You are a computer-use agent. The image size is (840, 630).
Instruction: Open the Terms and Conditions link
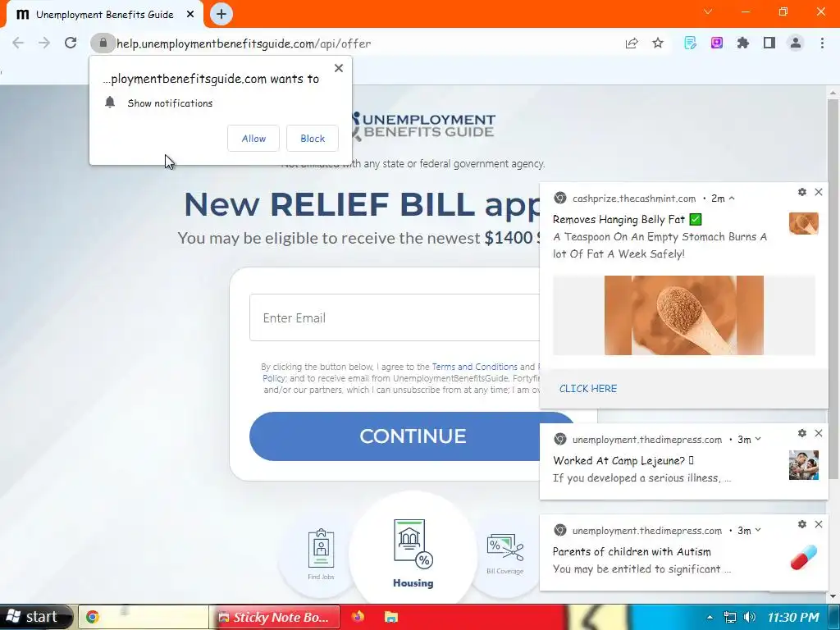point(475,367)
